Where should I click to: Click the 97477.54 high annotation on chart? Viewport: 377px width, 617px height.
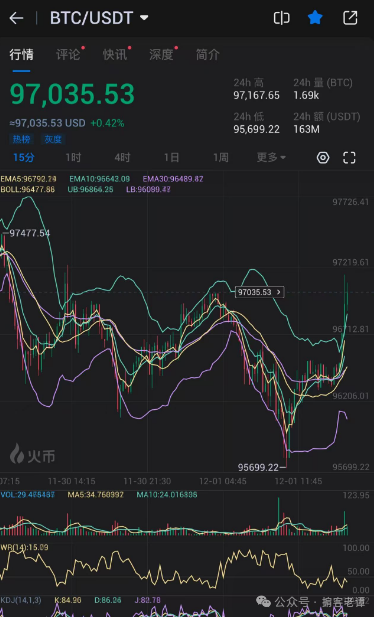pos(30,233)
